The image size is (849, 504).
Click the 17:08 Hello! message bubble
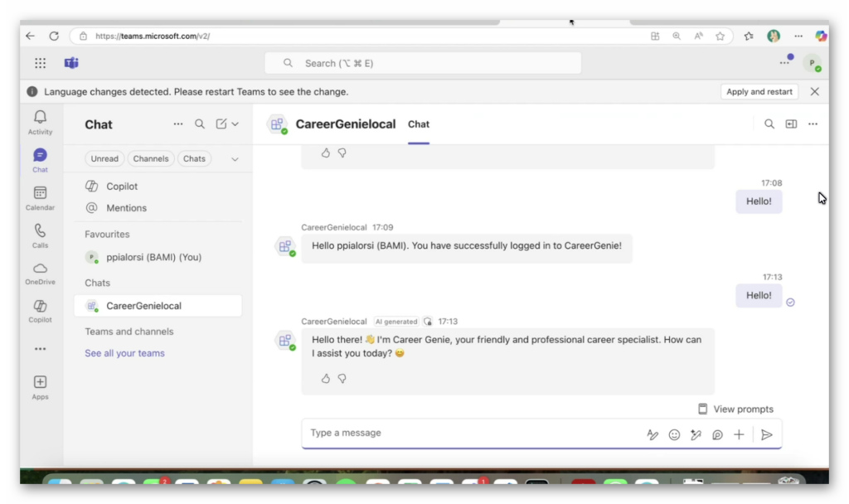click(759, 201)
